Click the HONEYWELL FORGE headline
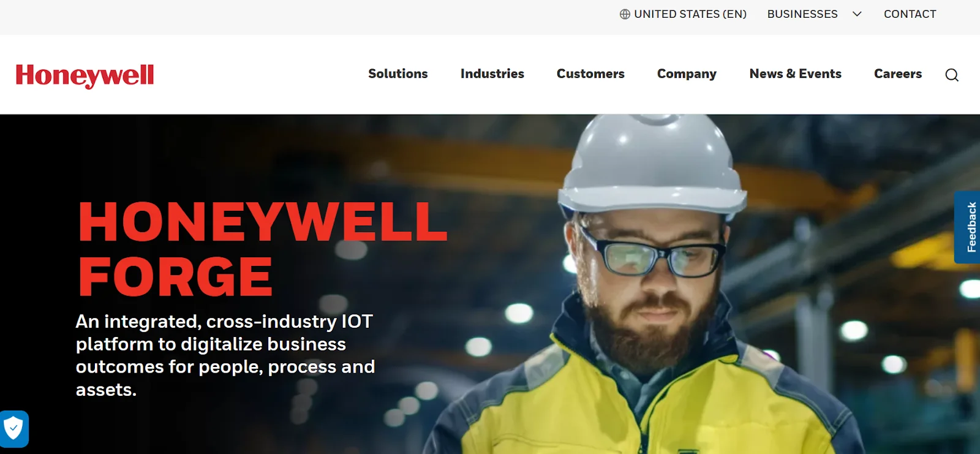The image size is (980, 454). pos(263,249)
